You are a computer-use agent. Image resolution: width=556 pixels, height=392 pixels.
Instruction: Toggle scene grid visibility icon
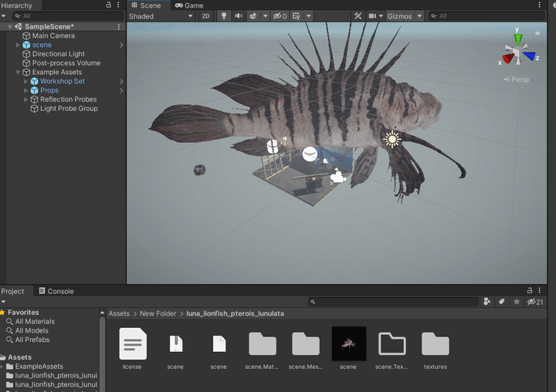click(297, 16)
